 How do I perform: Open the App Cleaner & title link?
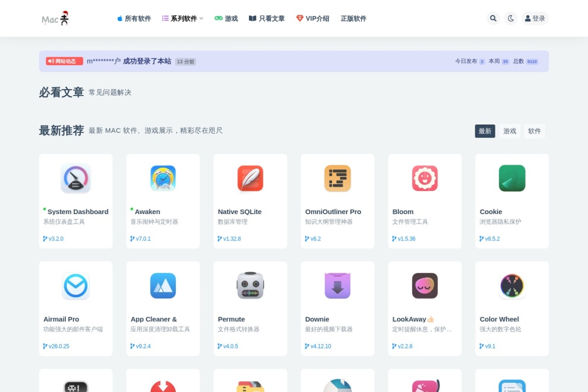[x=154, y=319]
